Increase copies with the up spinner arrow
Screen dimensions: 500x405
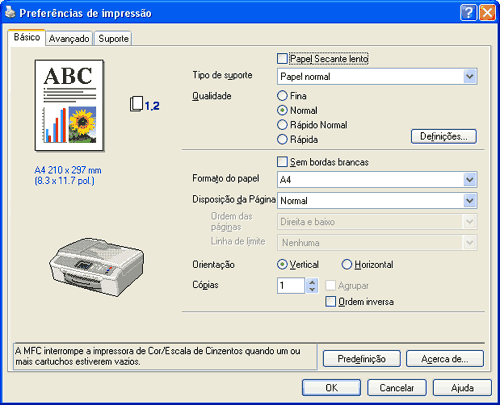pyautogui.click(x=312, y=282)
